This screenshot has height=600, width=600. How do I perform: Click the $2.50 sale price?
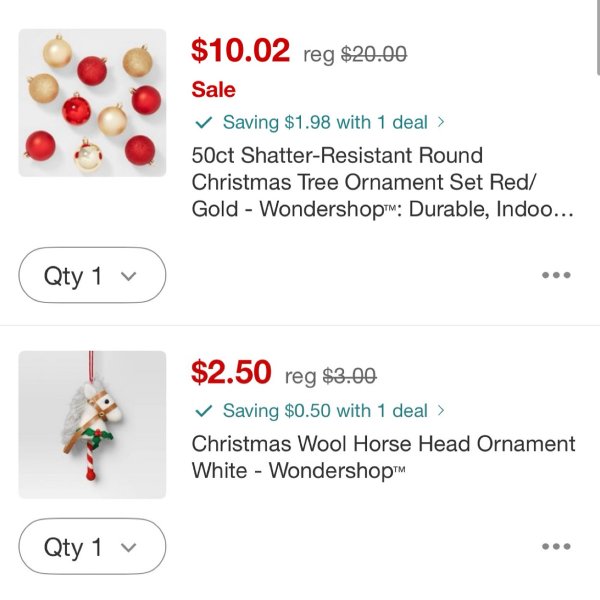231,373
